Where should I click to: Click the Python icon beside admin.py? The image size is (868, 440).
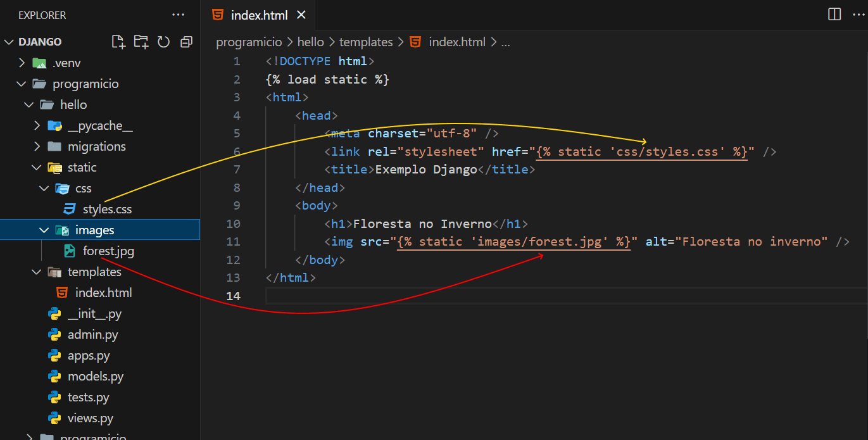point(54,334)
